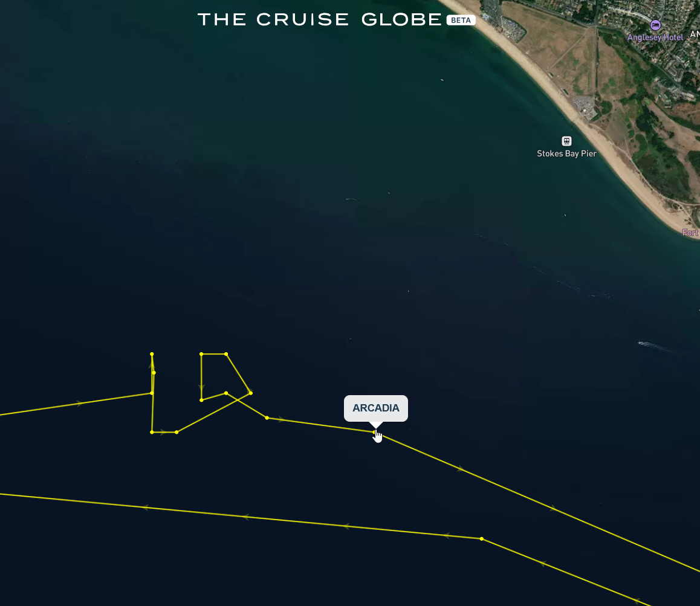Click the Anglesey Hotel text label

pos(655,37)
